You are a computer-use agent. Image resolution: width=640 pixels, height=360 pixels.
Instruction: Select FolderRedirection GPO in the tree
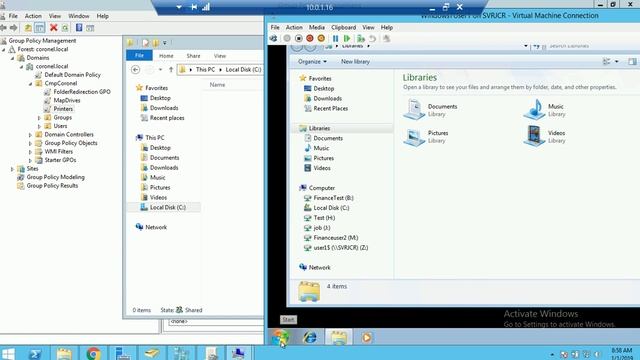82,92
